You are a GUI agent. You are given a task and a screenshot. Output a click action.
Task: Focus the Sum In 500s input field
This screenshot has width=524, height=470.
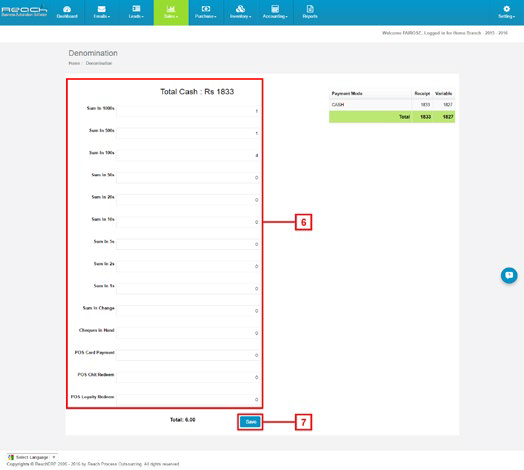188,133
